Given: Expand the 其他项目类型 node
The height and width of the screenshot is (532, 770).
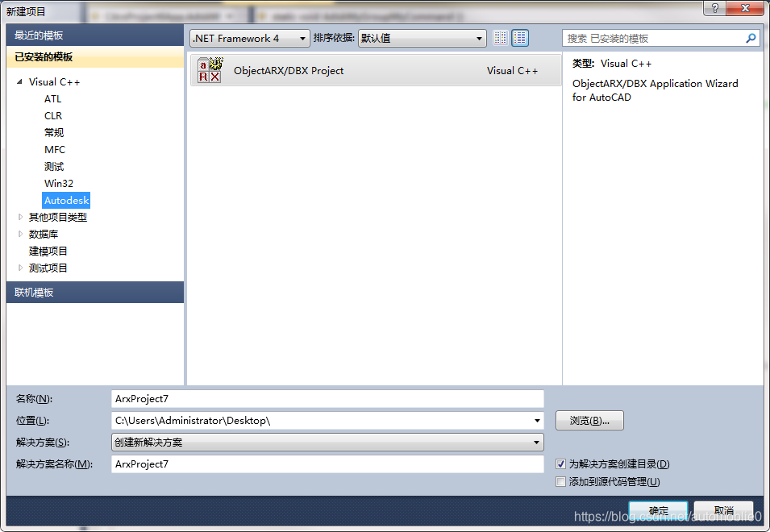Looking at the screenshot, I should coord(20,217).
